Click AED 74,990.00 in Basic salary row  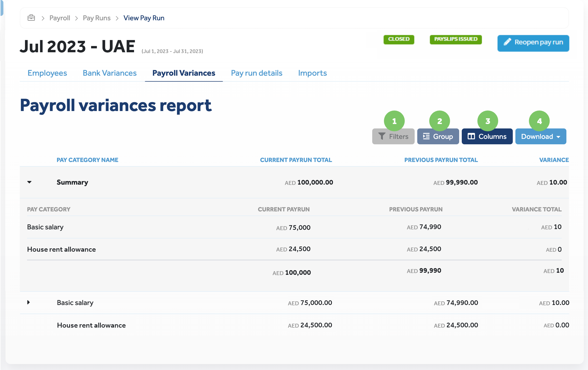point(456,303)
